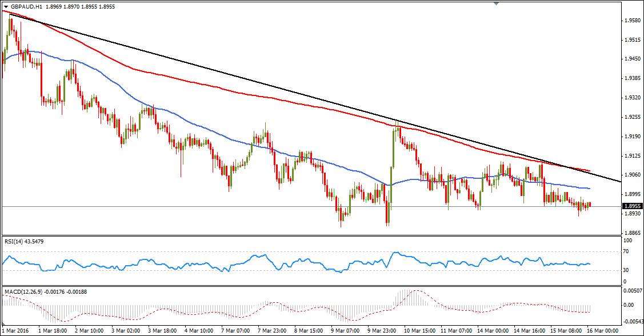Click the RSI 70 level label

coord(626,251)
